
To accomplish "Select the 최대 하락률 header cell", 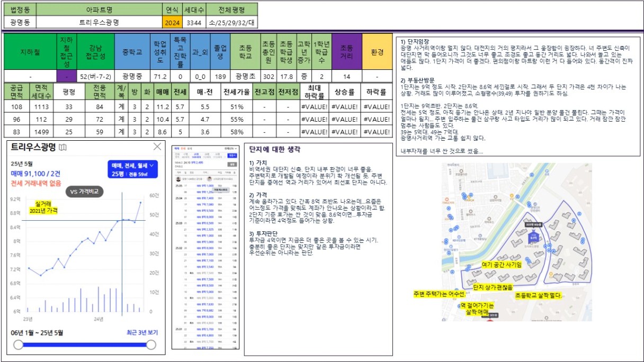I will point(314,92).
